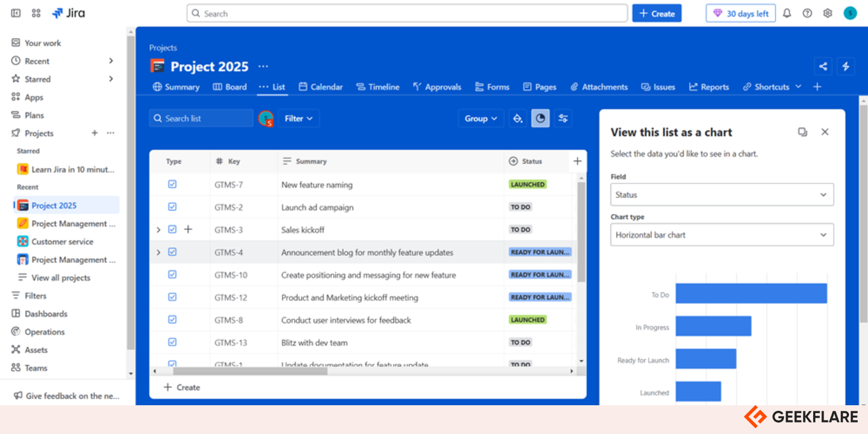This screenshot has width=868, height=434.
Task: Select the checkbox for GTMS-12
Action: (x=172, y=297)
